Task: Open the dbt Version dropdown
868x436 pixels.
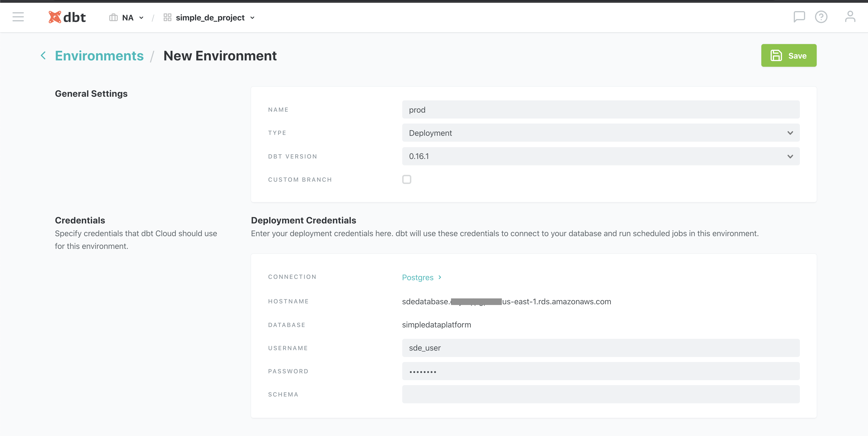Action: 600,156
